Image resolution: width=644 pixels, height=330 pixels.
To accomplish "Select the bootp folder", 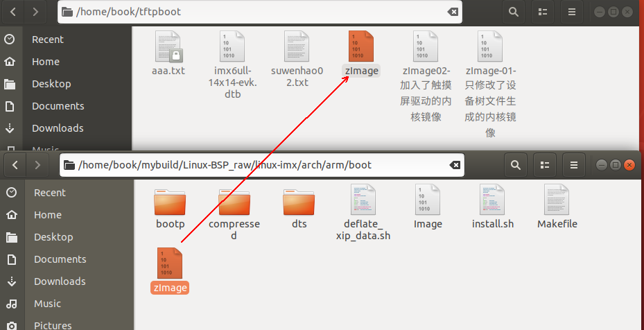I will coord(170,202).
